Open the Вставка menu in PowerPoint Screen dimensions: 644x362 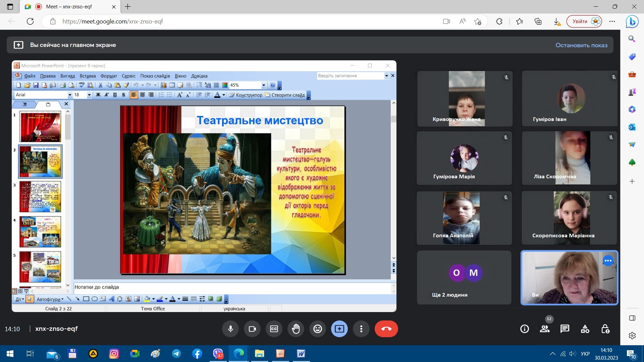[88, 76]
